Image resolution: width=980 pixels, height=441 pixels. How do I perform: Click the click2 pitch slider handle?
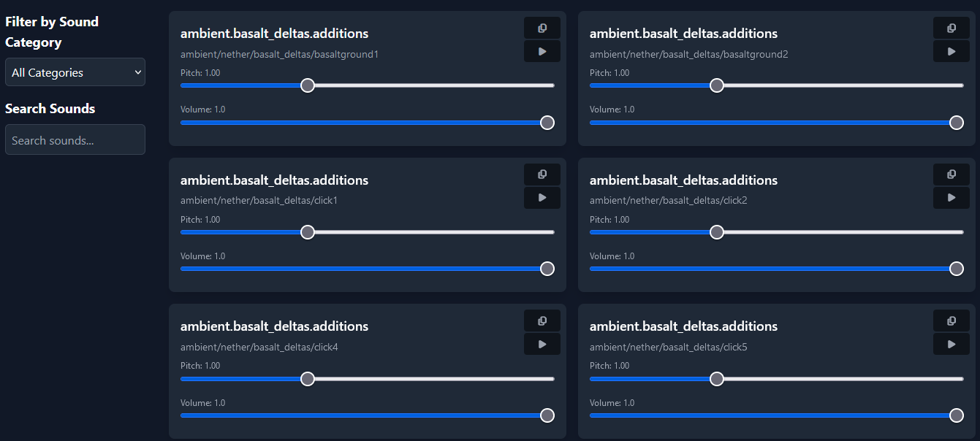(717, 232)
